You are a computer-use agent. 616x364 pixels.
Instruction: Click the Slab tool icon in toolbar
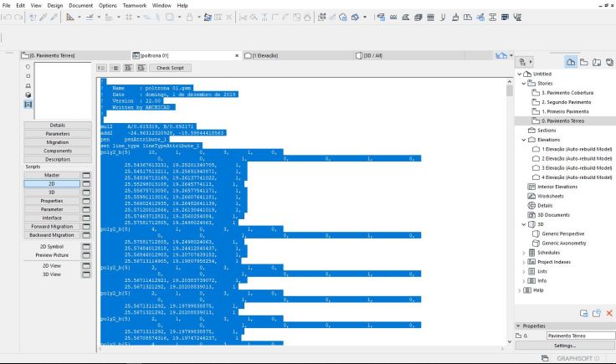(405, 18)
